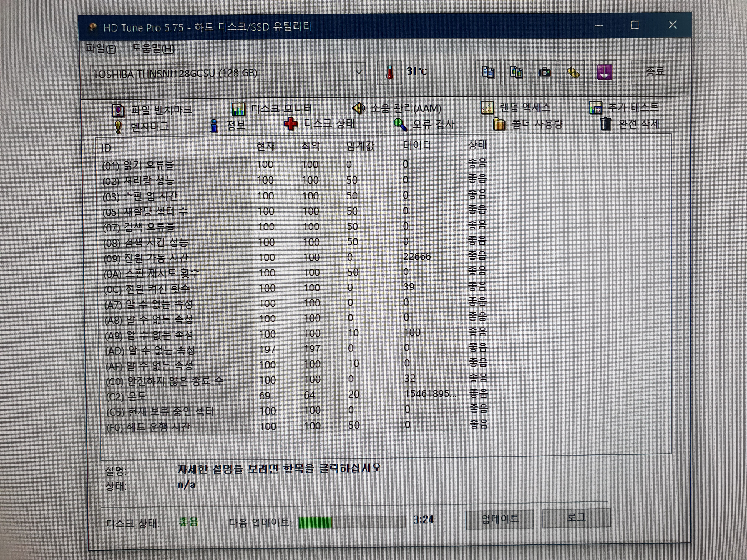The image size is (747, 560).
Task: Switch to the 폴더 사용량 tab
Action: [x=528, y=124]
